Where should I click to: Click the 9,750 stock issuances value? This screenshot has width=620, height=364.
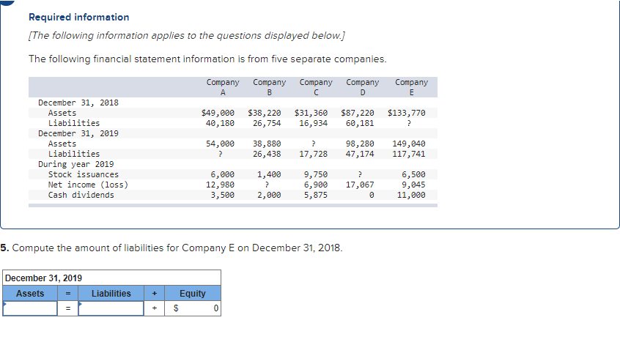click(x=316, y=175)
